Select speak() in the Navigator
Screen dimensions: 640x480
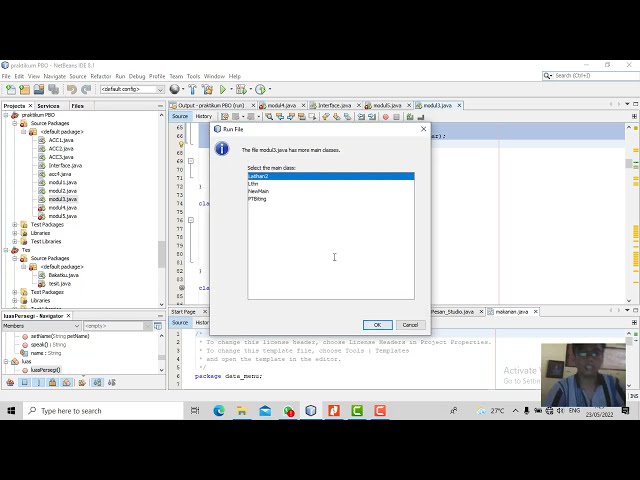48,344
